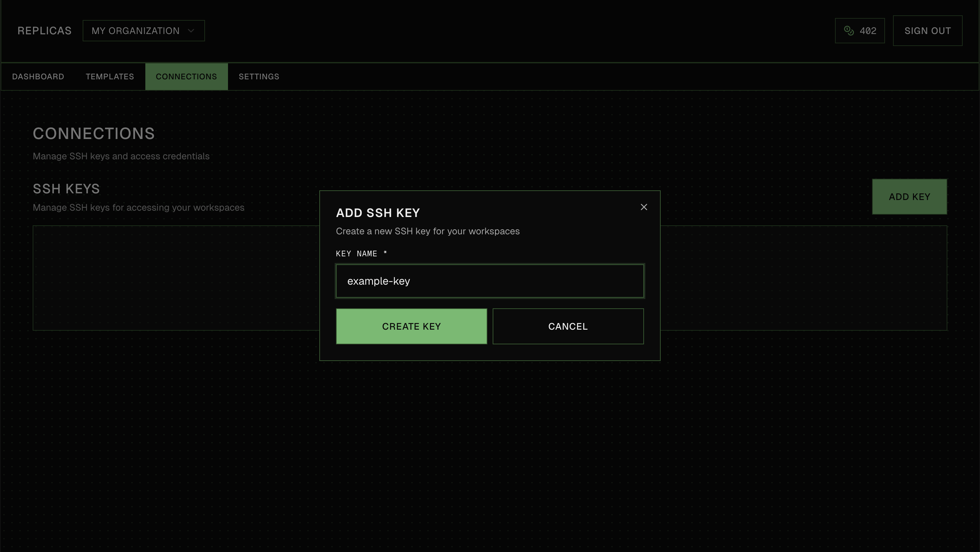980x552 pixels.
Task: Go to the Settings tab
Action: pyautogui.click(x=259, y=76)
